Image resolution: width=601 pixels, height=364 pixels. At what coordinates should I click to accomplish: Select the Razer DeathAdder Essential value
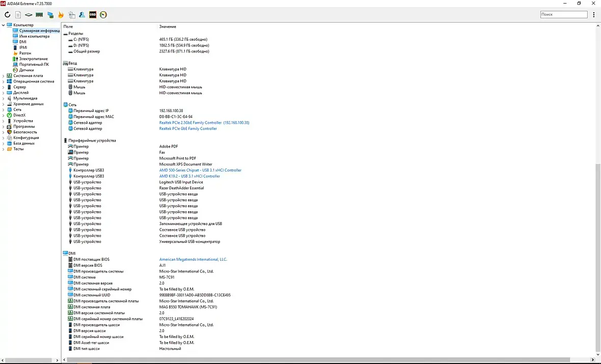[181, 188]
